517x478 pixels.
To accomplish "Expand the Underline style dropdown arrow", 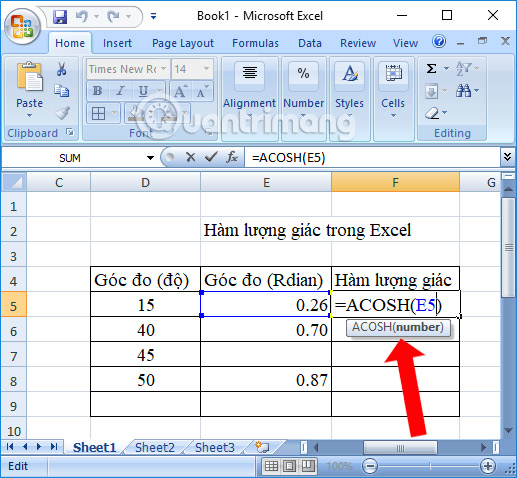I will click(x=160, y=91).
